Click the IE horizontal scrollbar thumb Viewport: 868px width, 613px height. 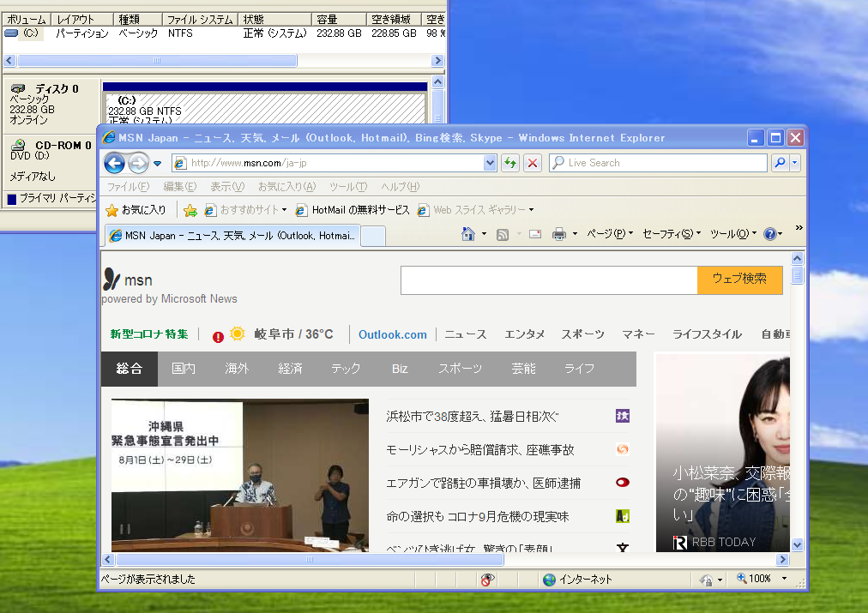[x=310, y=559]
